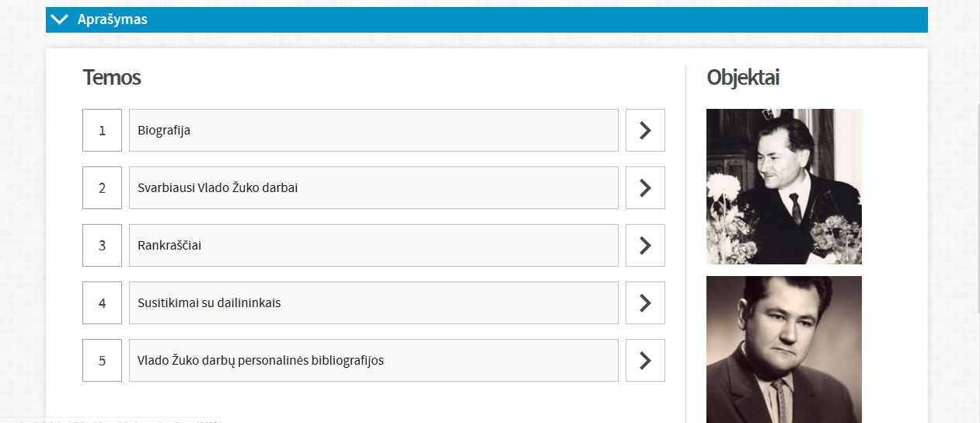Open sepia portrait photo thumbnail
Image resolution: width=980 pixels, height=423 pixels.
pos(783,350)
